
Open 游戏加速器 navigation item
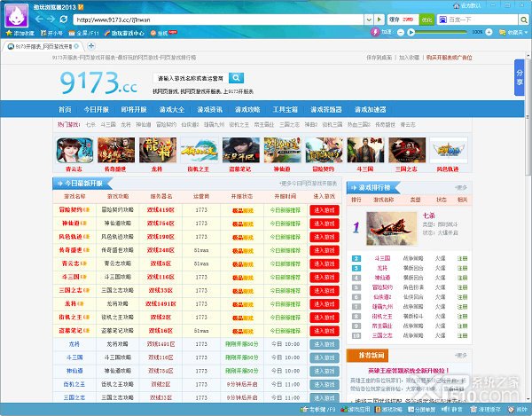coord(370,109)
